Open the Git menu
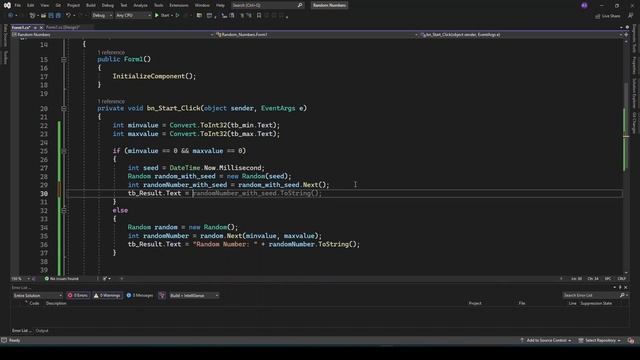 (x=58, y=5)
